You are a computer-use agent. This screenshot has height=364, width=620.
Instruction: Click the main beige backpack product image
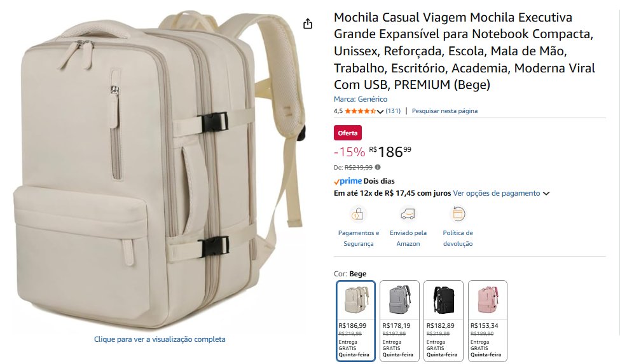[x=160, y=170]
